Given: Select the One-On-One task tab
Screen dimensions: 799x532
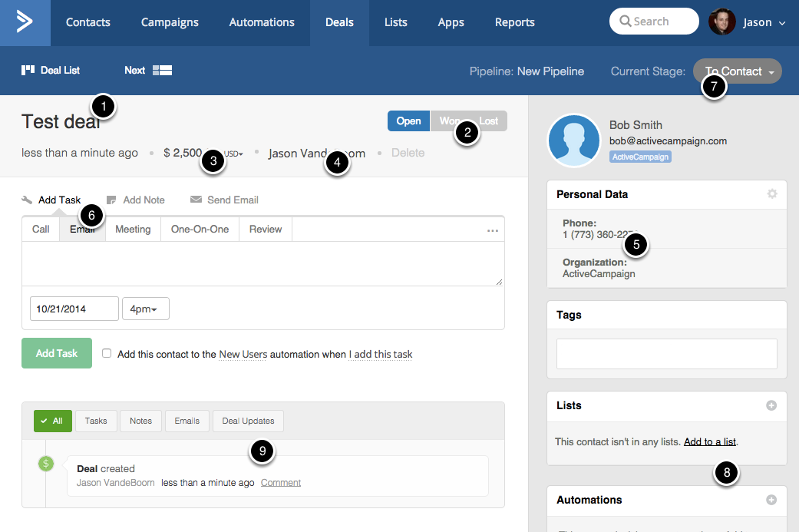Looking at the screenshot, I should (x=200, y=230).
